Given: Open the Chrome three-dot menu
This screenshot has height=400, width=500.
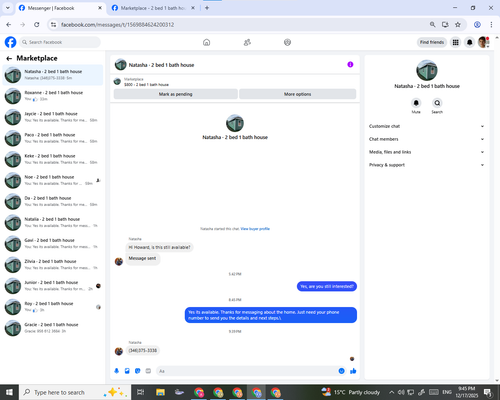Looking at the screenshot, I should click(x=491, y=25).
